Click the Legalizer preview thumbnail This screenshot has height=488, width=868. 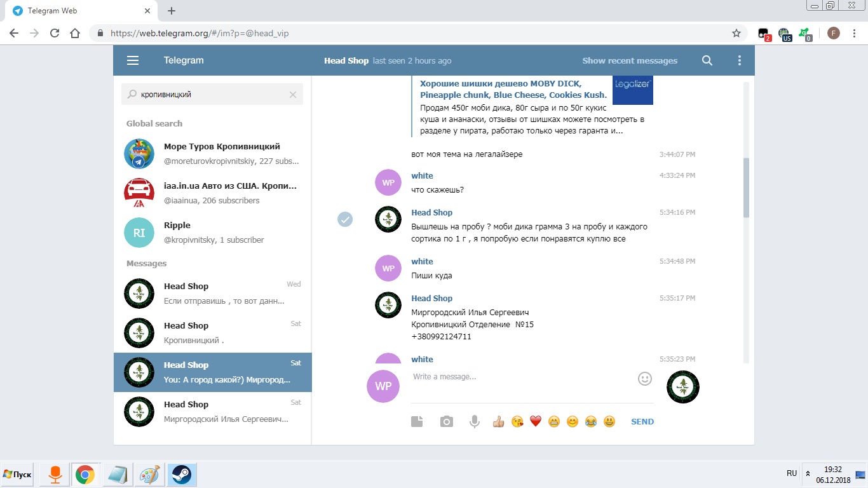[x=633, y=90]
